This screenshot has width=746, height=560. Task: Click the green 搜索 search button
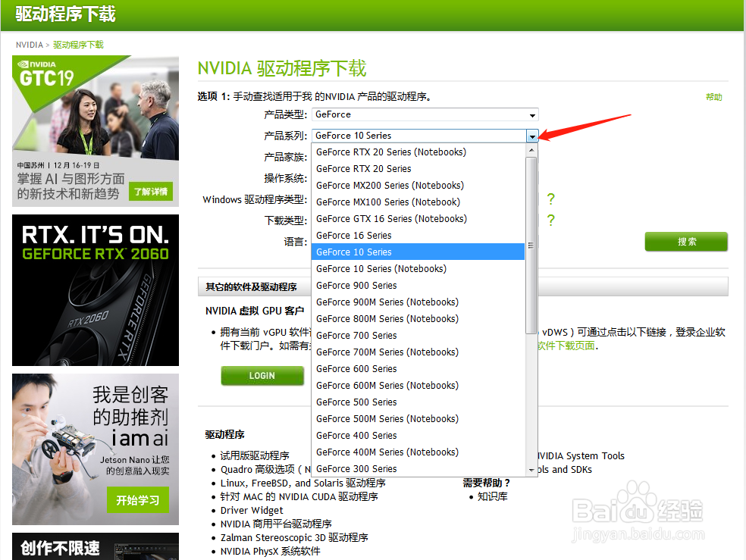[x=686, y=242]
